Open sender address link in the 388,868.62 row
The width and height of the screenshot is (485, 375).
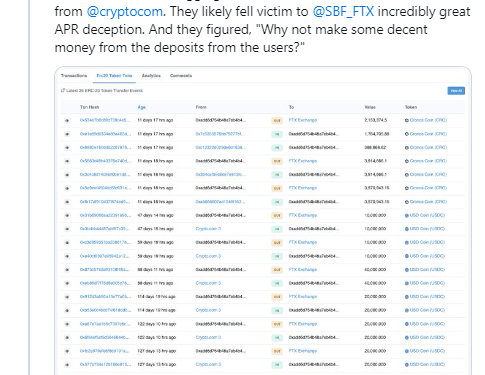tap(220, 147)
